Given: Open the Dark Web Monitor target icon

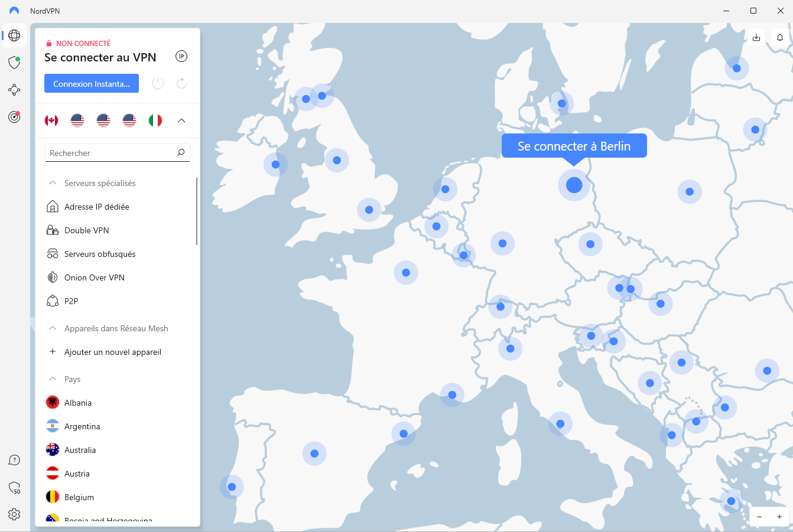Looking at the screenshot, I should coord(14,117).
